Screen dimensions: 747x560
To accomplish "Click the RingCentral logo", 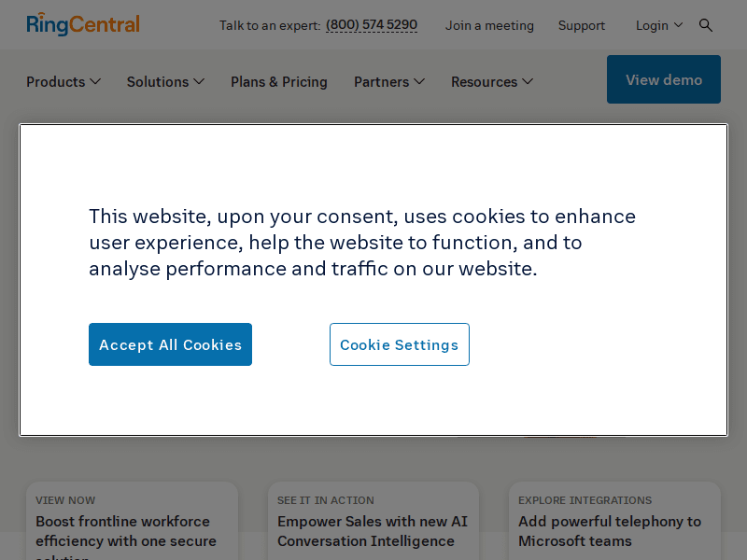I will coord(82,24).
